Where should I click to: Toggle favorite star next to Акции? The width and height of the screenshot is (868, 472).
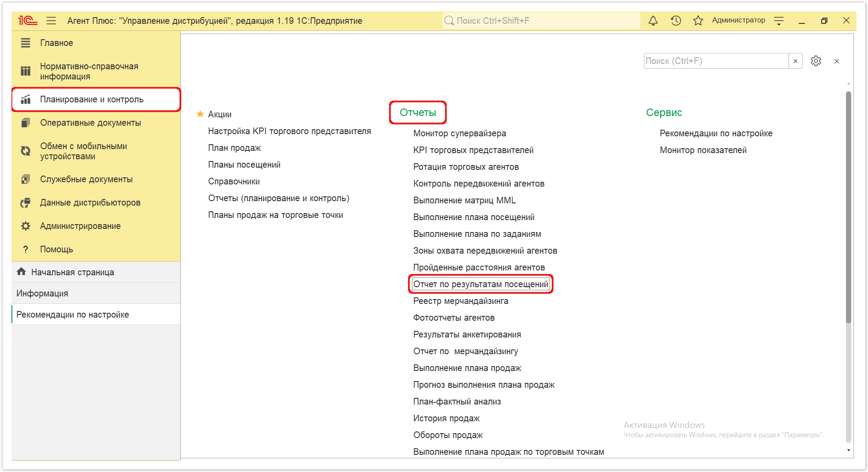pyautogui.click(x=200, y=114)
